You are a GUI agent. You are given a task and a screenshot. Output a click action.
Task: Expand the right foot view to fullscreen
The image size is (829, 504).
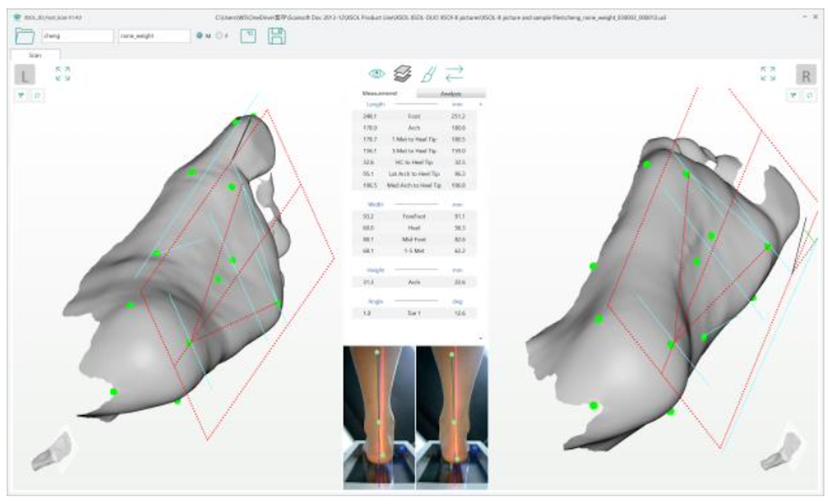click(767, 74)
